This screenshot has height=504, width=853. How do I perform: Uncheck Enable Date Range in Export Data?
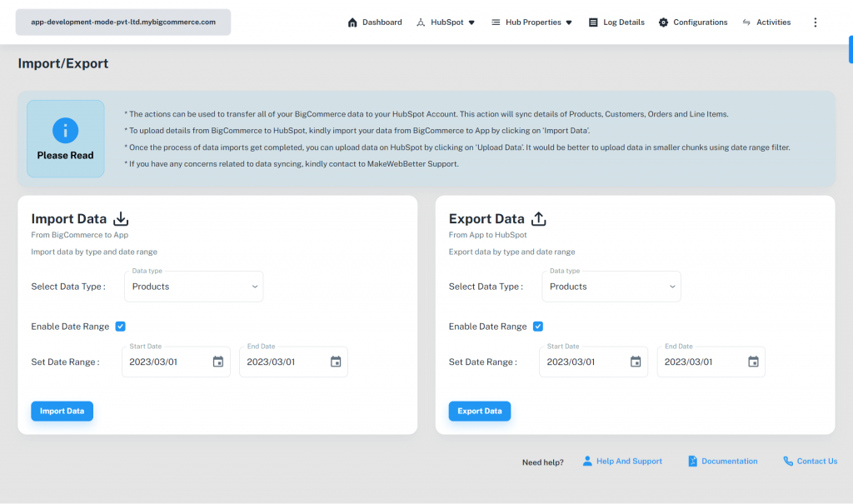[538, 327]
